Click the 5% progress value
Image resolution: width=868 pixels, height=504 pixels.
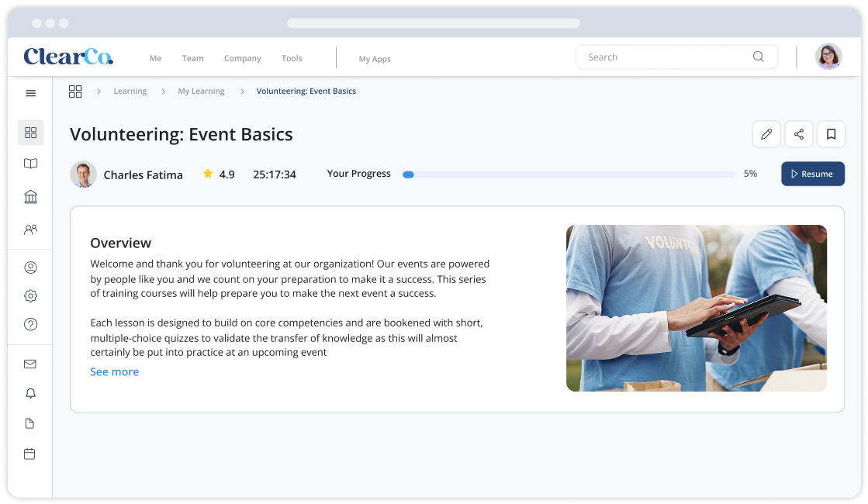click(x=751, y=174)
